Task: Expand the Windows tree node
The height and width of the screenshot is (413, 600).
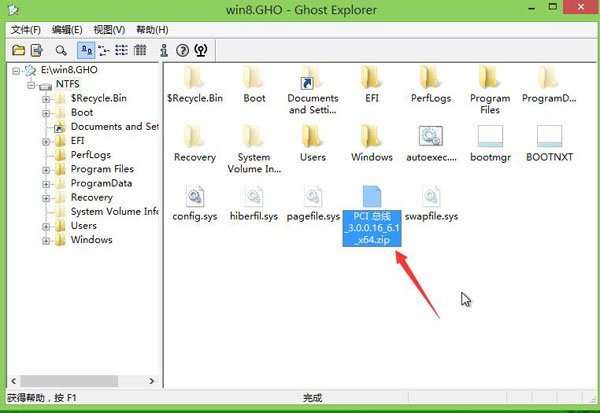Action: (x=46, y=241)
